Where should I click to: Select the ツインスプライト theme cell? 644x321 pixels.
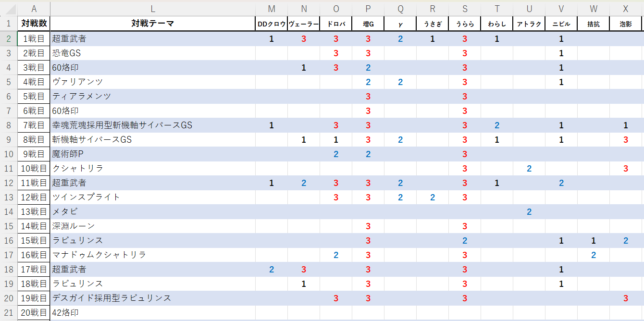[152, 197]
